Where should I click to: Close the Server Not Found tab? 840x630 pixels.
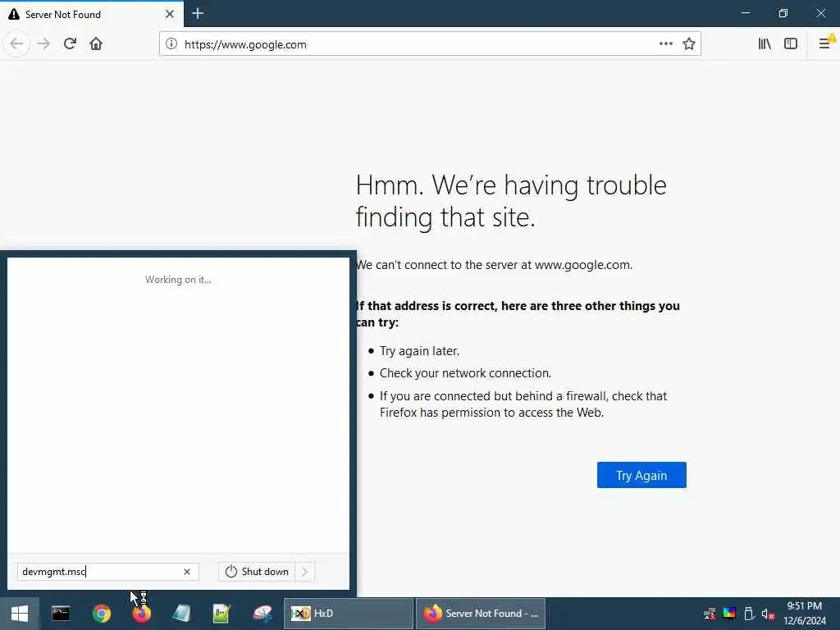pyautogui.click(x=170, y=14)
